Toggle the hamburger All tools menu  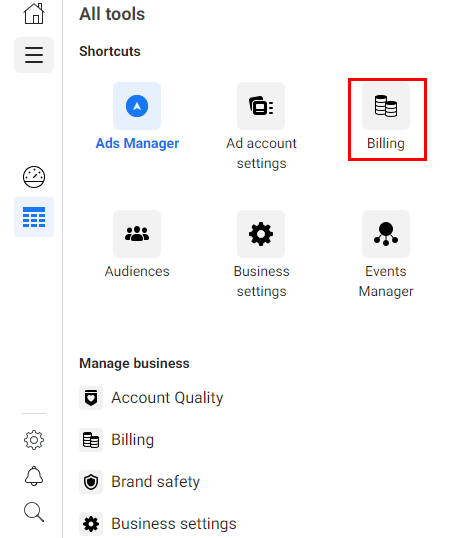click(34, 55)
